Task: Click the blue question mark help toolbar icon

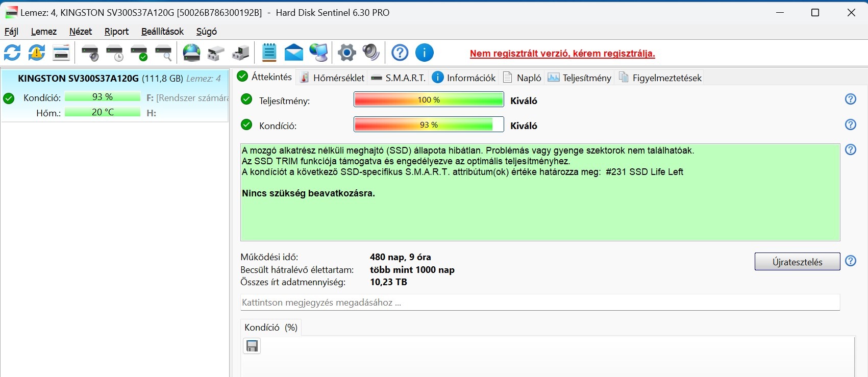Action: (x=400, y=53)
